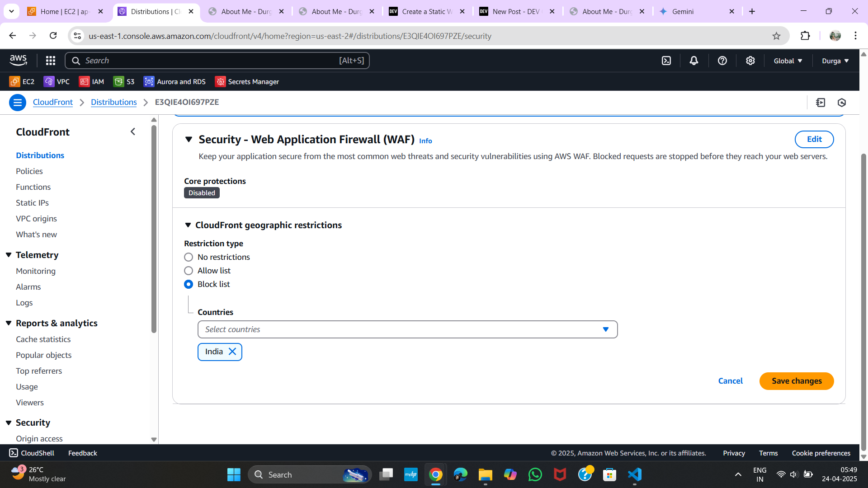The image size is (868, 488).
Task: Open CloudShell in the footer bar
Action: (x=32, y=453)
